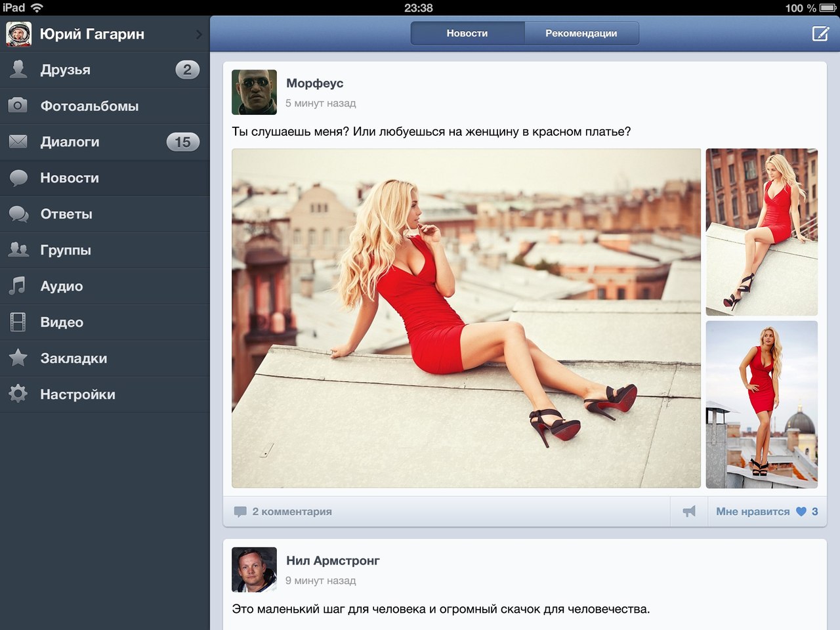Switch to the Рекомендации tab
Screen dimensions: 840x630
tap(581, 33)
